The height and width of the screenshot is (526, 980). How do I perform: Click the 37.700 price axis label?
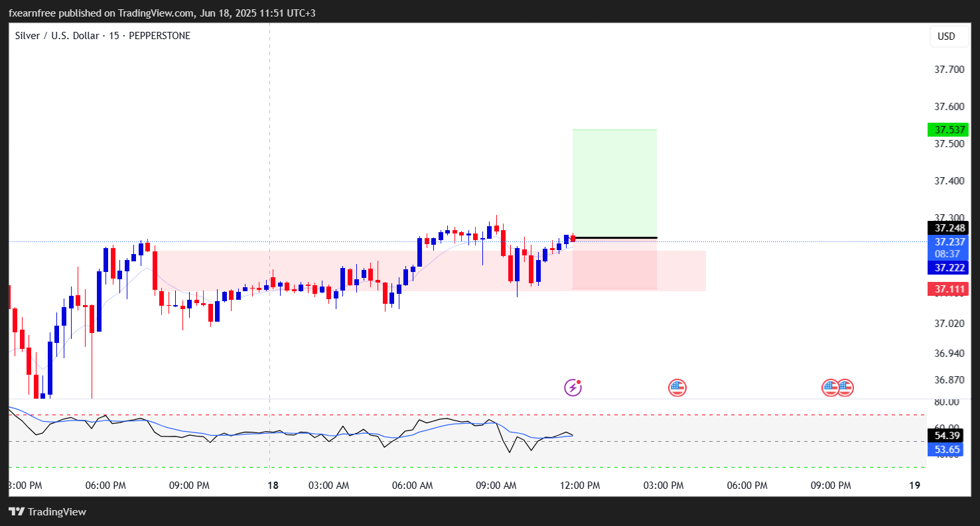click(949, 70)
